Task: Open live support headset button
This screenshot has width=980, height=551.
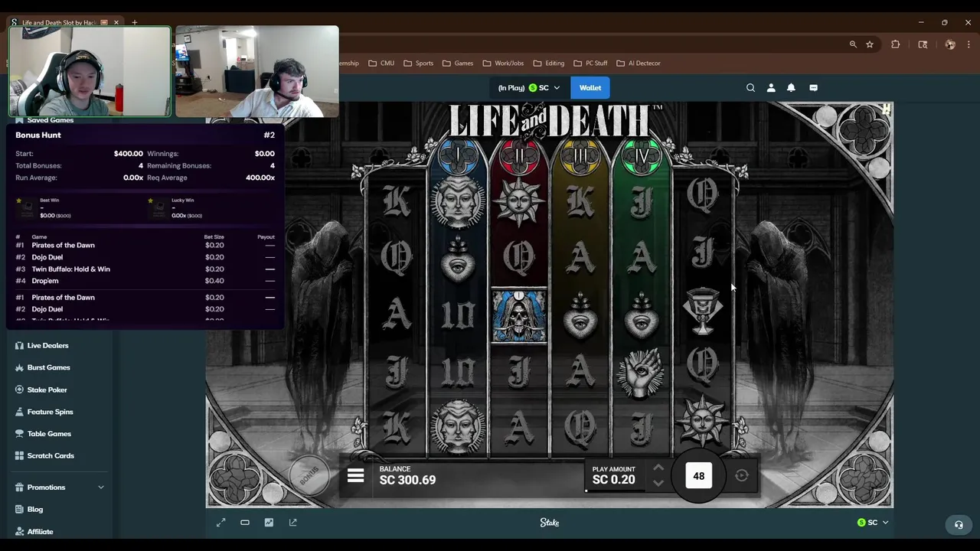Action: pyautogui.click(x=958, y=525)
